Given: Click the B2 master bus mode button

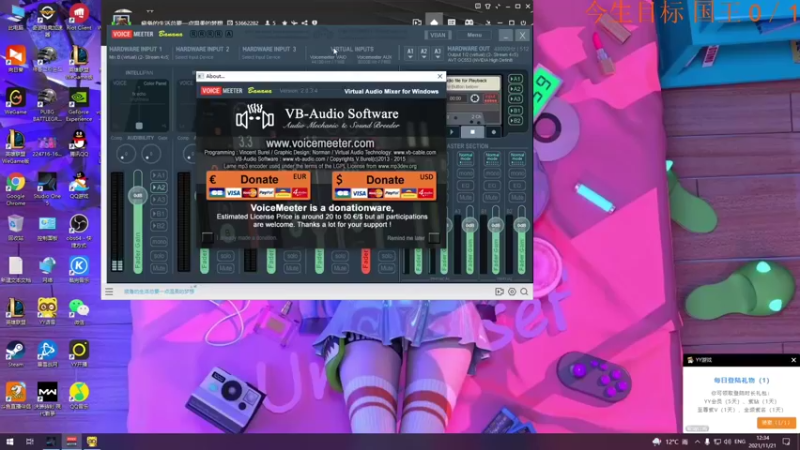Looking at the screenshot, I should pyautogui.click(x=517, y=158).
